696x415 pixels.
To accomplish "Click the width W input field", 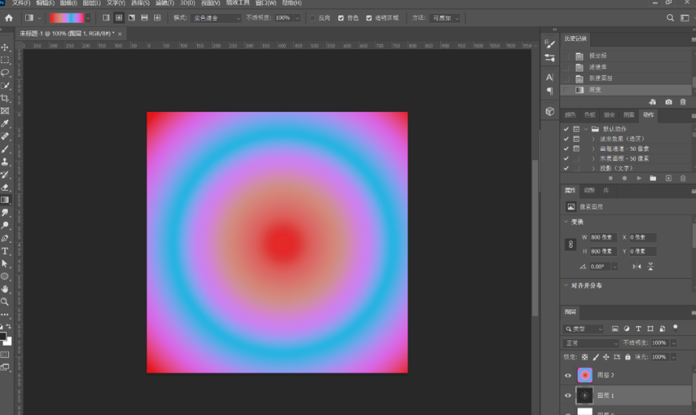I will tap(604, 238).
